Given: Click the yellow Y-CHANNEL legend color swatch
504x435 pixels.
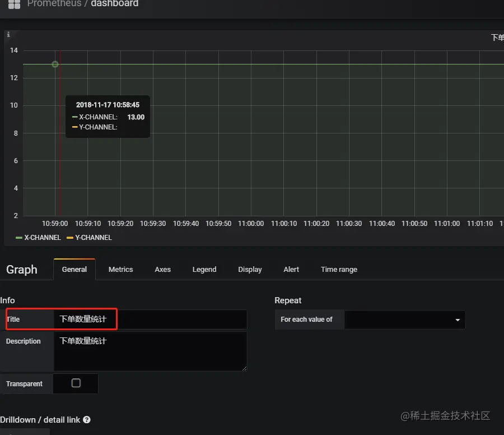Looking at the screenshot, I should click(x=70, y=238).
